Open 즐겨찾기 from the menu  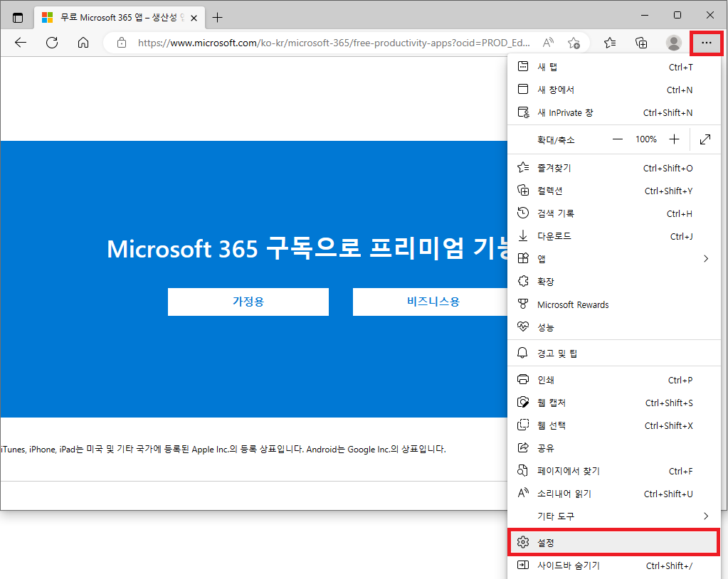point(614,168)
